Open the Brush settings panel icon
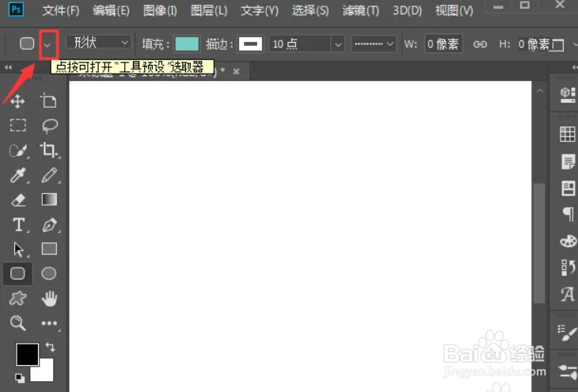Image resolution: width=578 pixels, height=392 pixels. pyautogui.click(x=567, y=333)
